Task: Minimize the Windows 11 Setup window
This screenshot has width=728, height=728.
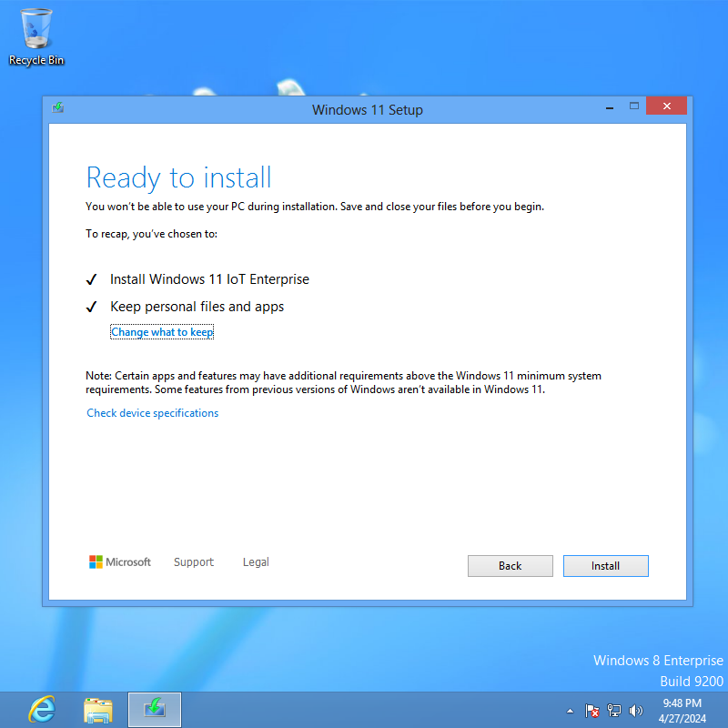Action: [x=608, y=107]
